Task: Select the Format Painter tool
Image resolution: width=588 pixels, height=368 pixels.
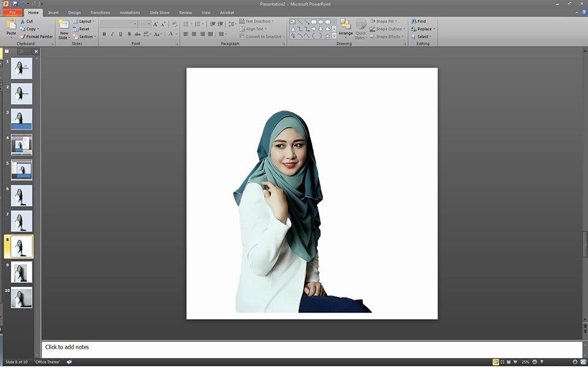Action: pos(37,36)
